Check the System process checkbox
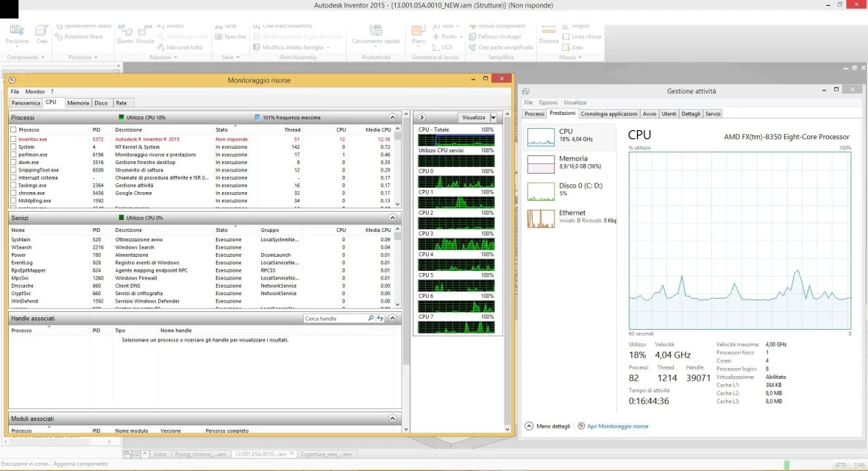The width and height of the screenshot is (868, 471). tap(13, 147)
